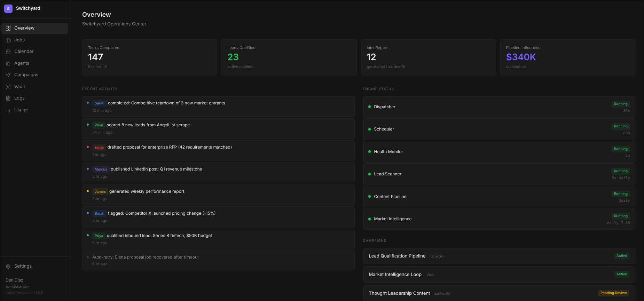Viewport: 644px width, 301px height.
Task: Click the 'daily 7 AM' schedule text
Action: (619, 223)
